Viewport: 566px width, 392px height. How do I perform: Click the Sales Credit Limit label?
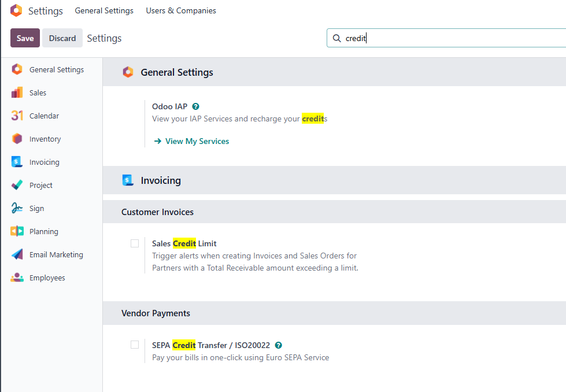coord(184,243)
